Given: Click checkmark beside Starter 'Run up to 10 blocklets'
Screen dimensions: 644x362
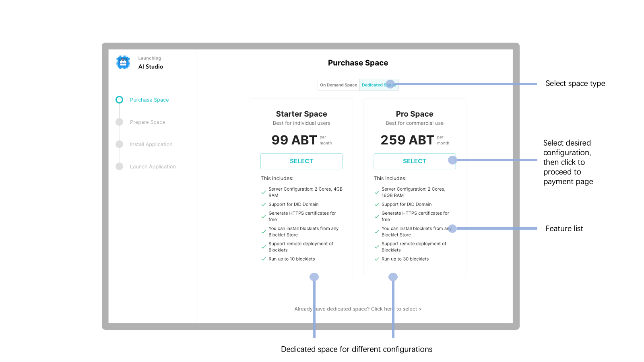Looking at the screenshot, I should [x=264, y=259].
